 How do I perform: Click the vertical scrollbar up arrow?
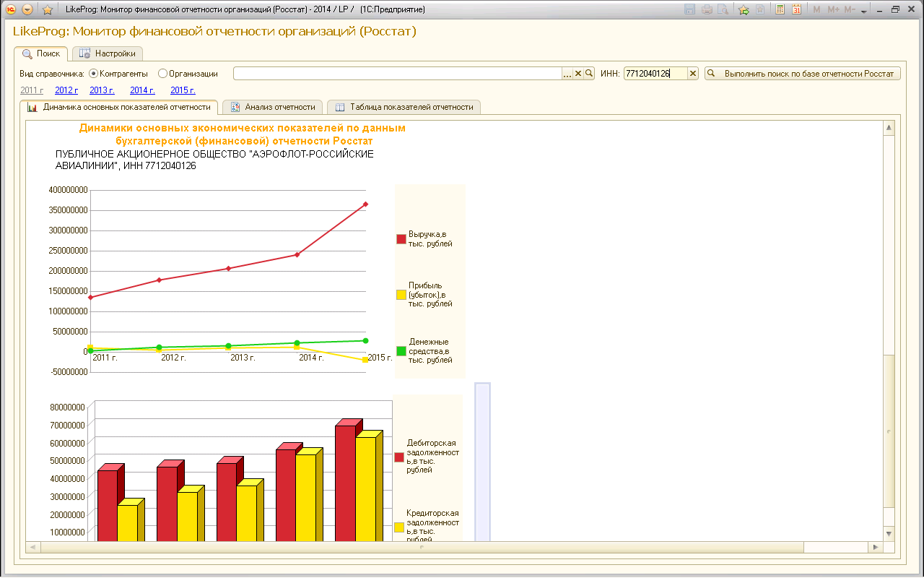(x=889, y=127)
